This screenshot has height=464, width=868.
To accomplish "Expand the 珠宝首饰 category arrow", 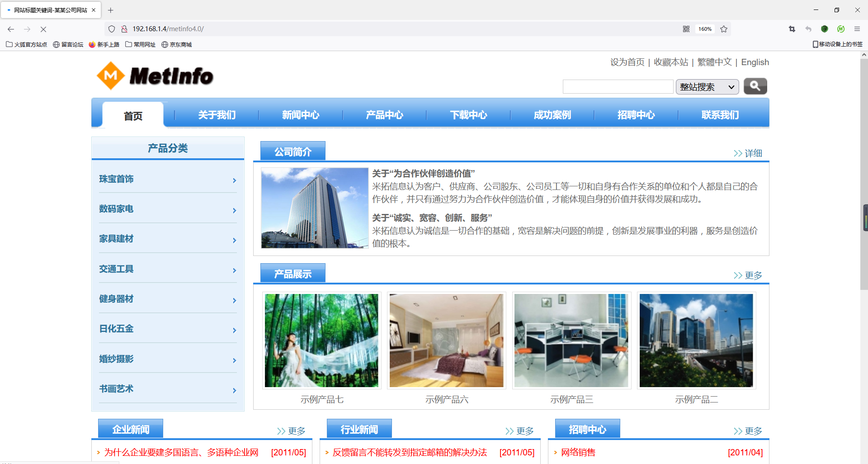I will pyautogui.click(x=234, y=180).
